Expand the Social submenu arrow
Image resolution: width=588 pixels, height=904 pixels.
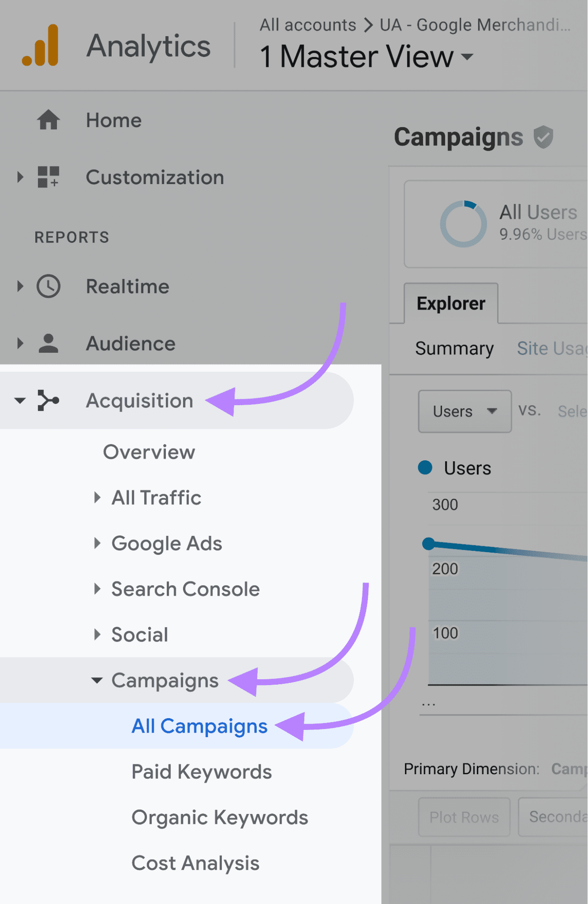tap(97, 634)
